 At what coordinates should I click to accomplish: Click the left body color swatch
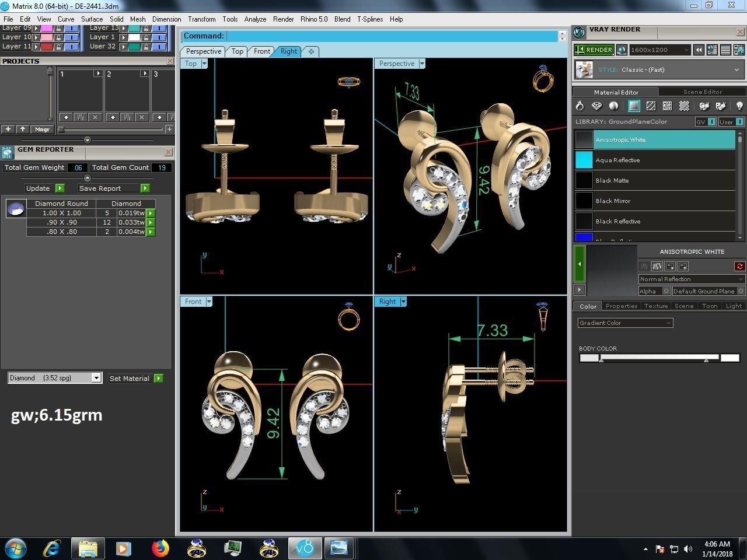click(x=589, y=358)
